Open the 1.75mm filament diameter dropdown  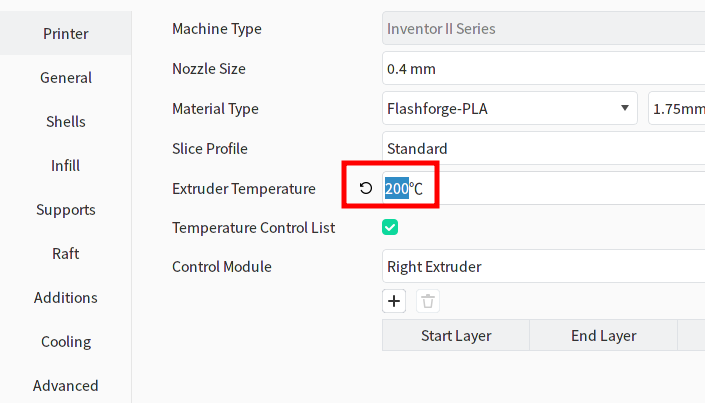677,108
